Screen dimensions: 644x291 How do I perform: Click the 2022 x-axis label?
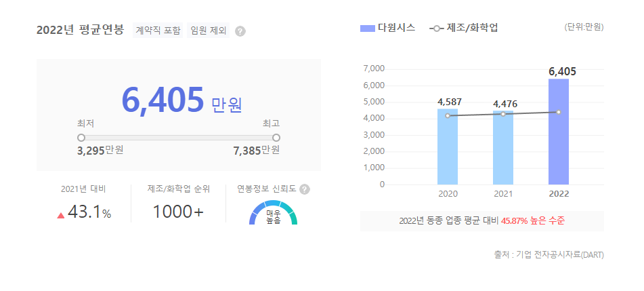[559, 194]
